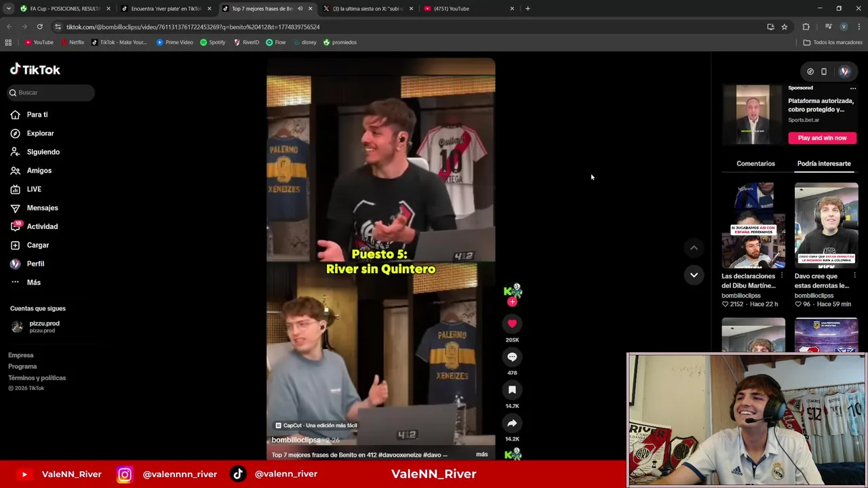Open bombilloclipss username under the video
This screenshot has width=868, height=488.
coord(296,440)
